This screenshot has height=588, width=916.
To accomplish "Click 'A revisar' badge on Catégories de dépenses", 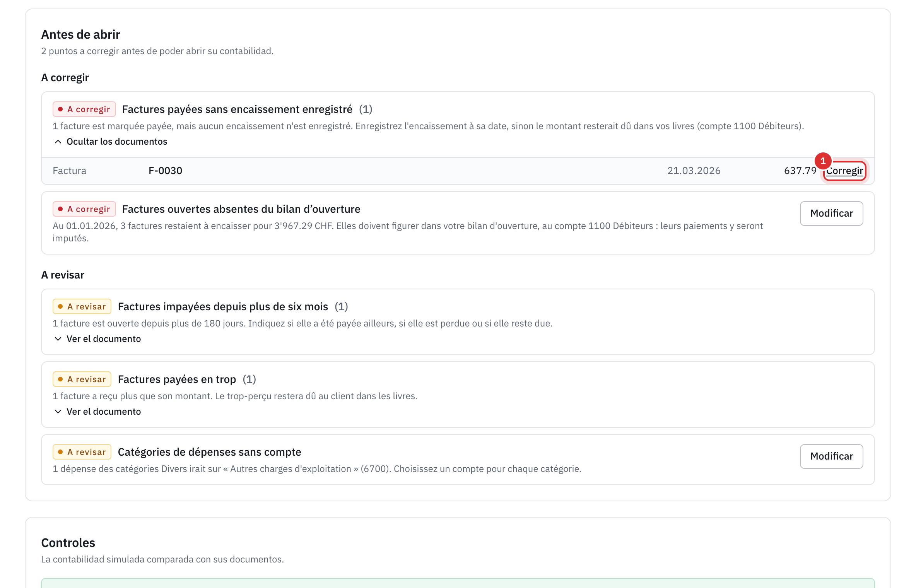I will tap(82, 452).
